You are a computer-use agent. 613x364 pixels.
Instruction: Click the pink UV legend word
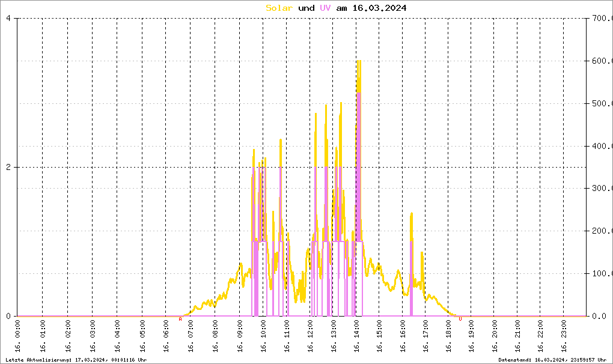[x=325, y=8]
